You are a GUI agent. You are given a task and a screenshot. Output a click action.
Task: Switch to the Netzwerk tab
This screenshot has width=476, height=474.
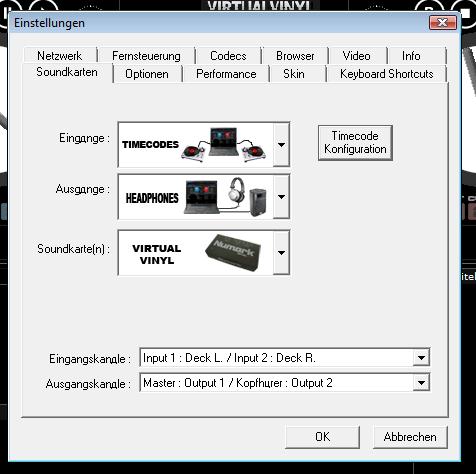[60, 56]
